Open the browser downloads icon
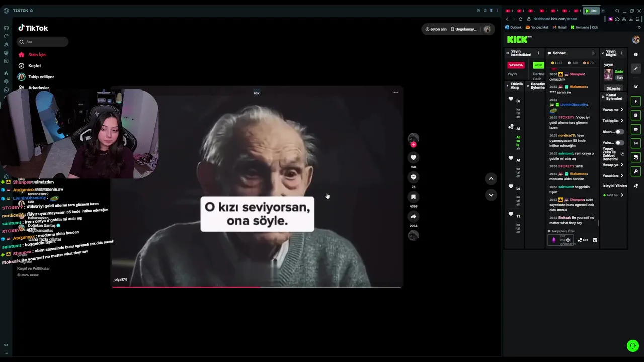 click(631, 19)
